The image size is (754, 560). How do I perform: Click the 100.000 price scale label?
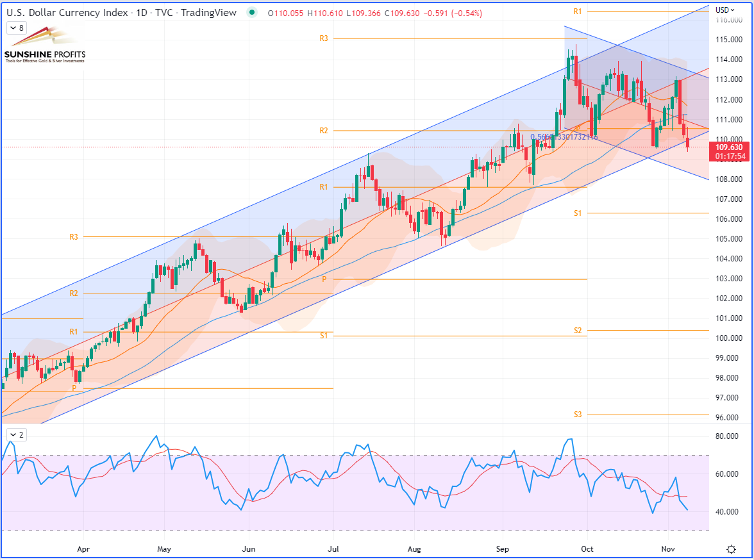pos(729,338)
